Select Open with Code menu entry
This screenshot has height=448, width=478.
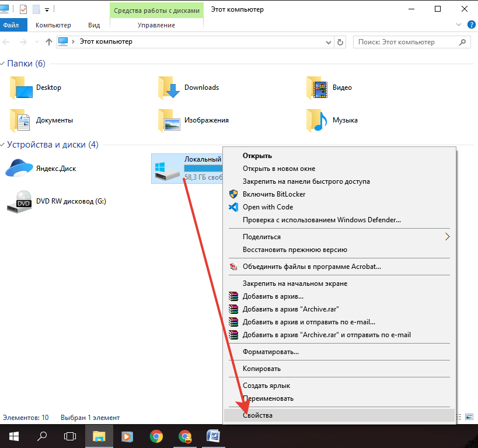(340, 207)
